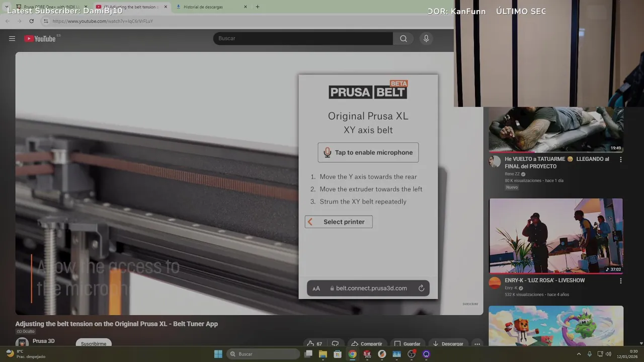The width and height of the screenshot is (644, 362).
Task: Open more actions ellipsis under video
Action: tap(477, 343)
